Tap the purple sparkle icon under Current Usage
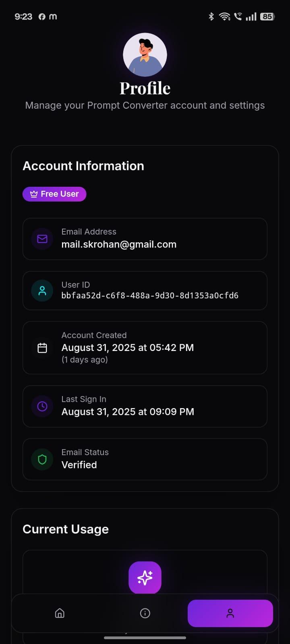 [145, 578]
